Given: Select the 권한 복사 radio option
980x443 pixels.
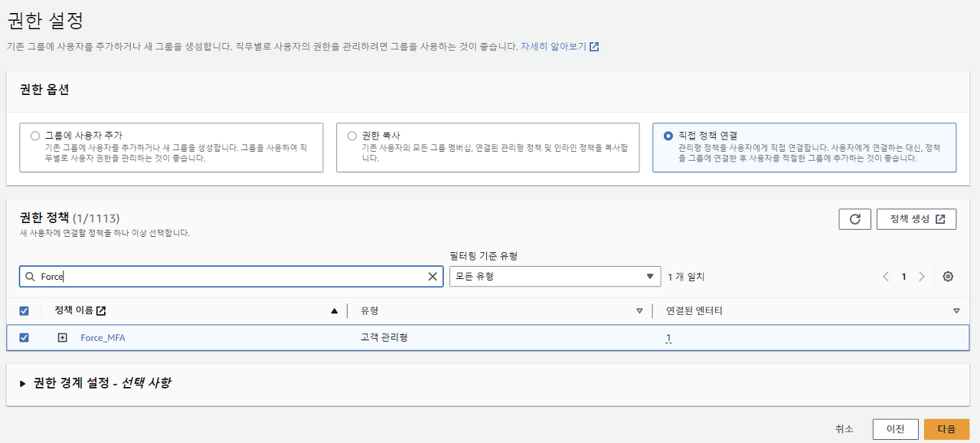Looking at the screenshot, I should click(x=352, y=136).
